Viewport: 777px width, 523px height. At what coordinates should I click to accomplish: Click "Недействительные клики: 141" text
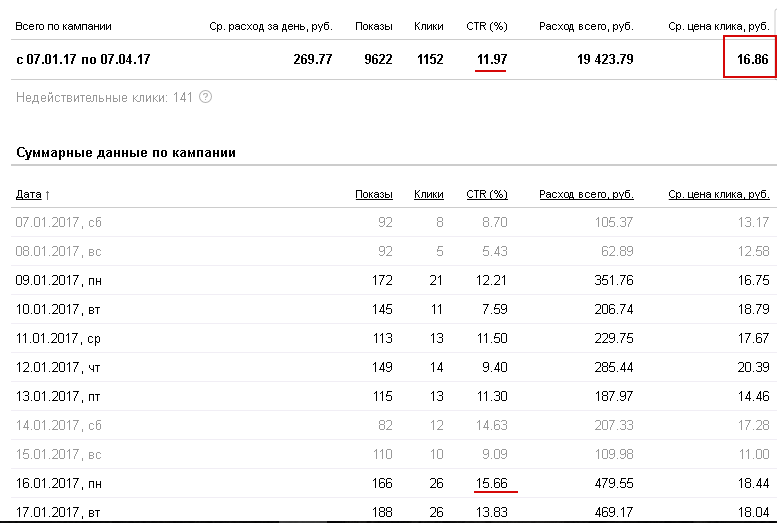tap(104, 97)
